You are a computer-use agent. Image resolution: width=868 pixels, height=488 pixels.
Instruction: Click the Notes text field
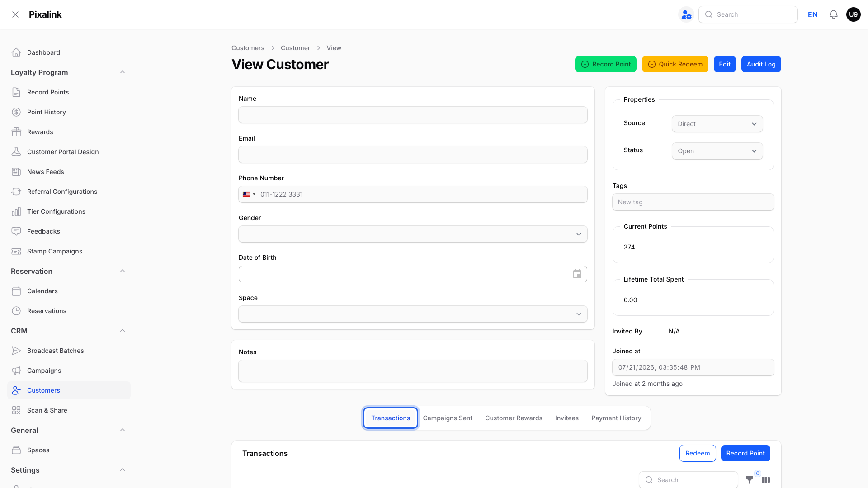(413, 371)
